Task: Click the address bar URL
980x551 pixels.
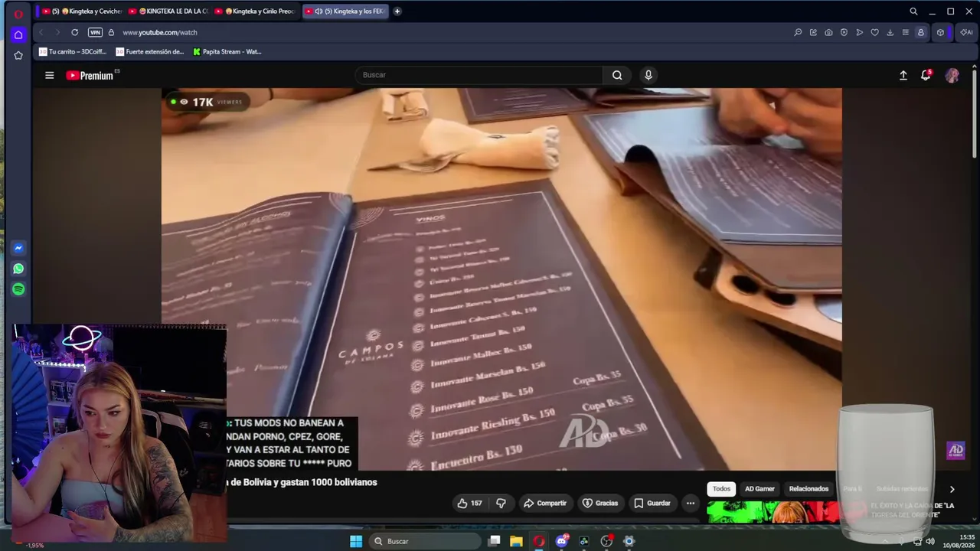Action: click(160, 32)
